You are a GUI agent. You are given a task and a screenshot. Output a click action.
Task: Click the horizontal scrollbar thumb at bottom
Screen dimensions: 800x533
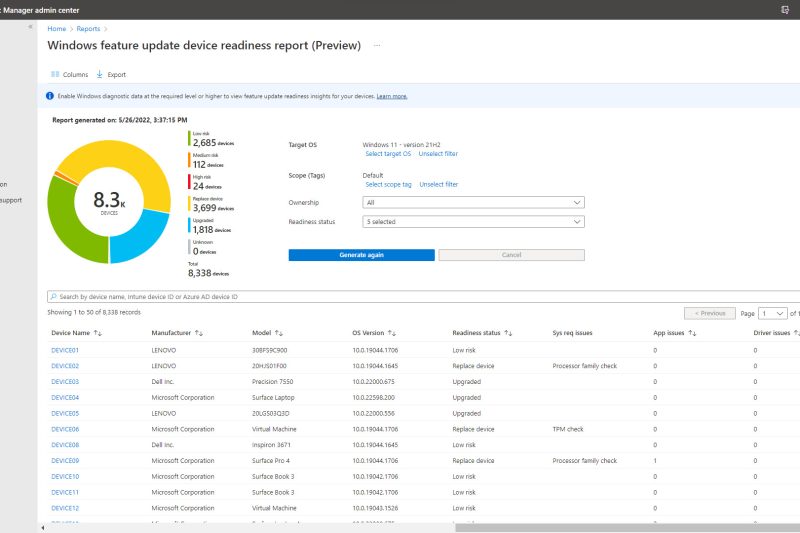coord(628,528)
